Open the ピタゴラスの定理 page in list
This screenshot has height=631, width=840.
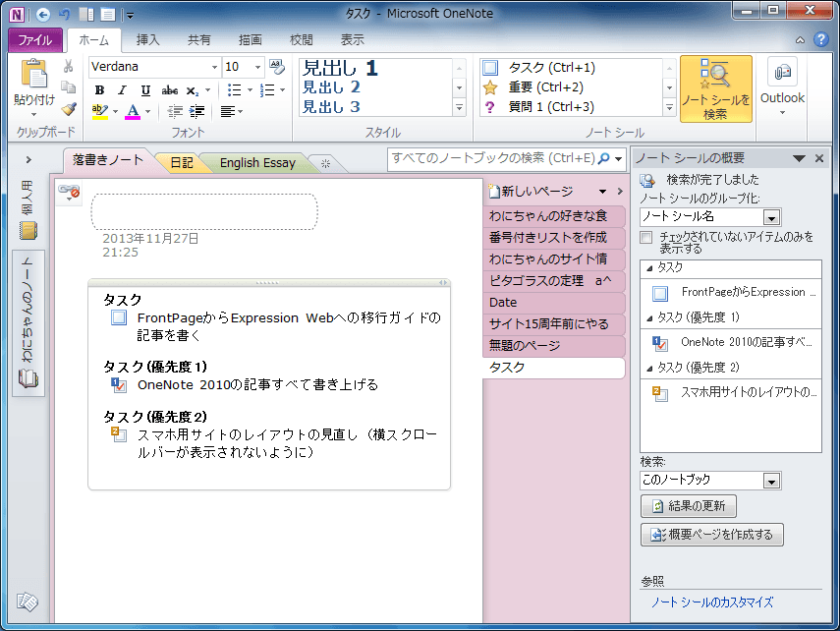[x=554, y=281]
